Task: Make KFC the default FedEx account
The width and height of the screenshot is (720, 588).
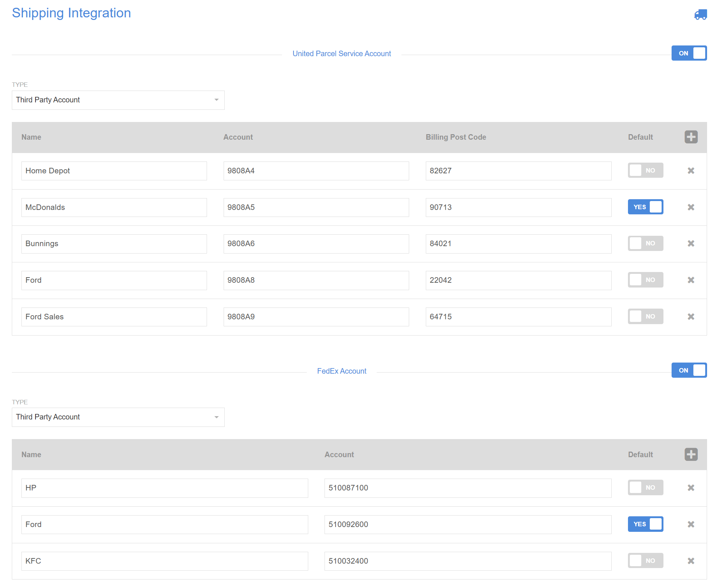Action: (645, 561)
